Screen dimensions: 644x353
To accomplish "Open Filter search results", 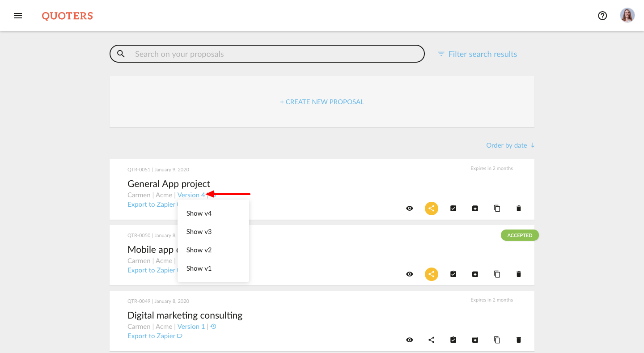I will click(477, 54).
